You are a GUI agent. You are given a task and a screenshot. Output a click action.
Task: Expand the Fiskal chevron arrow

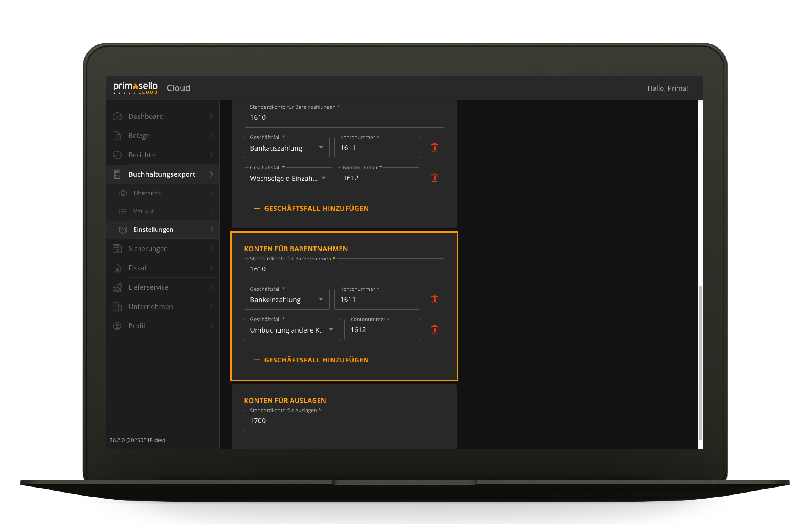(x=211, y=268)
